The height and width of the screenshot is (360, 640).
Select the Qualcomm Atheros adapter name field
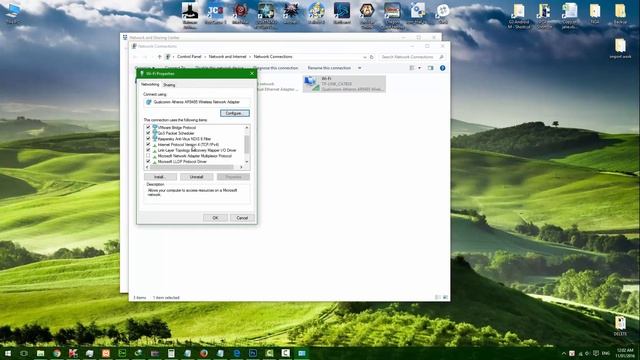197,102
